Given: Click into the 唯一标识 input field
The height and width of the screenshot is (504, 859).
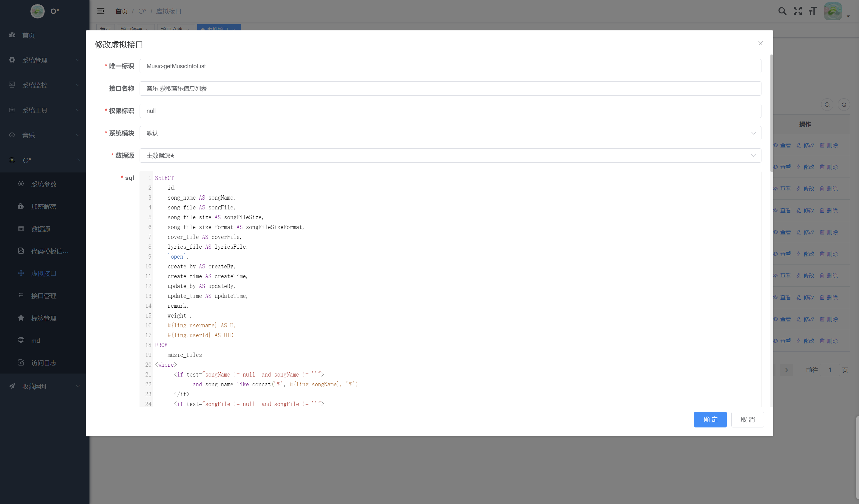Looking at the screenshot, I should point(450,66).
